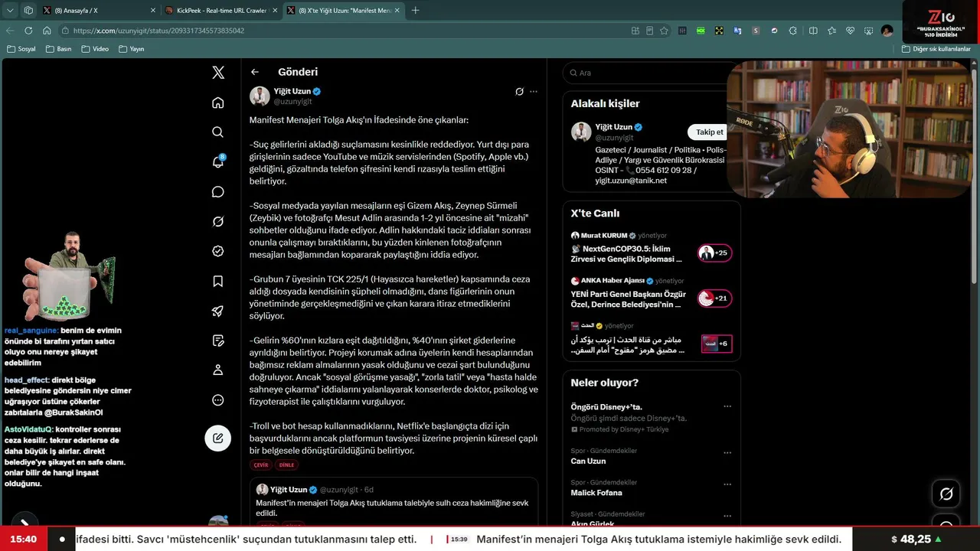This screenshot has height=551, width=980.
Task: Open +25 listeners badge on Murat KURUM
Action: [715, 253]
